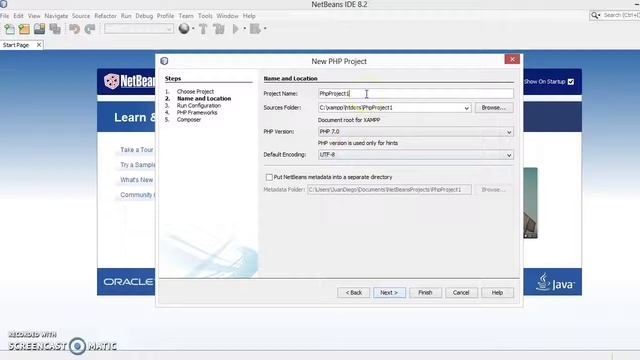Close the Start Page tab

point(39,45)
